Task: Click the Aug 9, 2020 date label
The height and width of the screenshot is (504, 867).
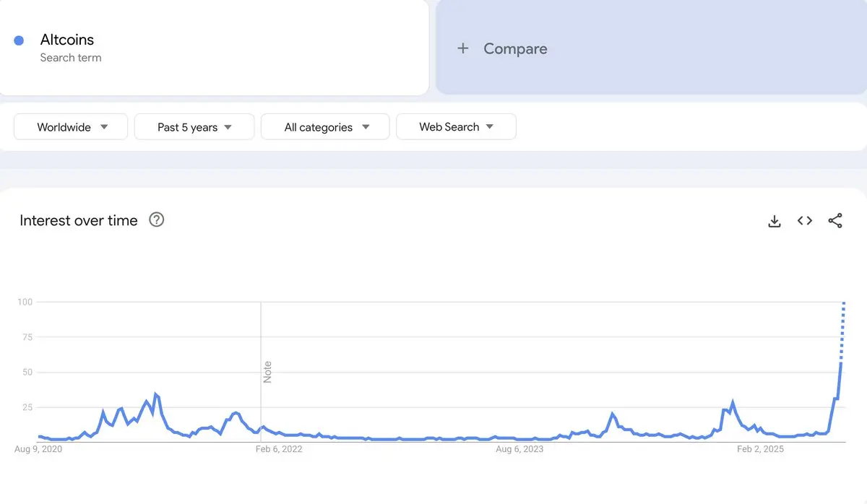Action: click(38, 449)
